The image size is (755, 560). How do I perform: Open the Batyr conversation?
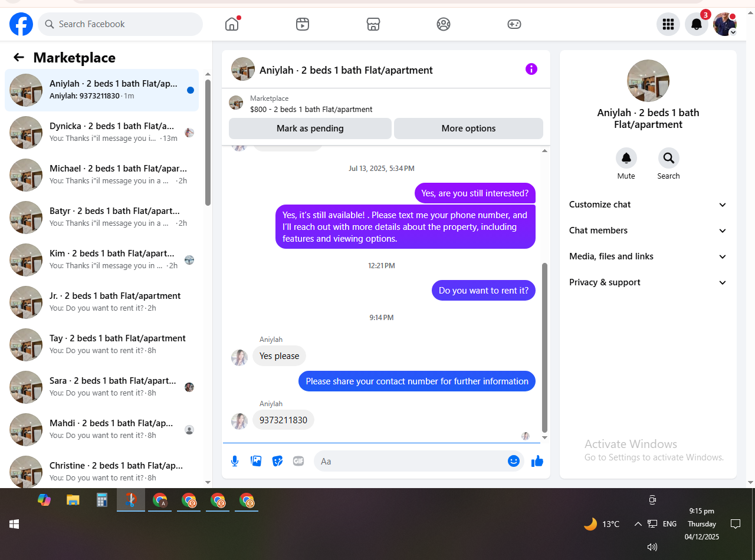click(x=102, y=218)
